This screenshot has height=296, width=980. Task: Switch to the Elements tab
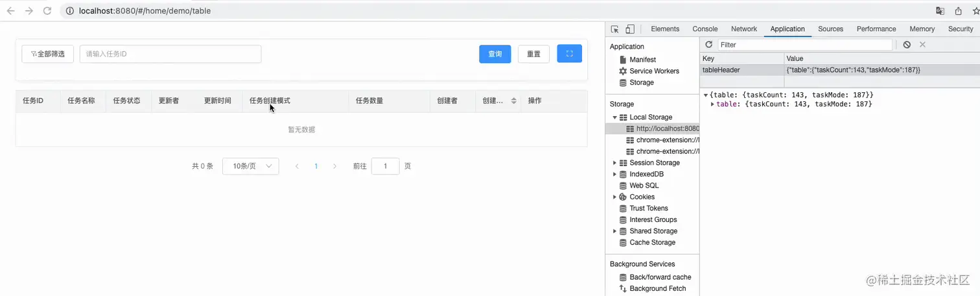point(665,29)
